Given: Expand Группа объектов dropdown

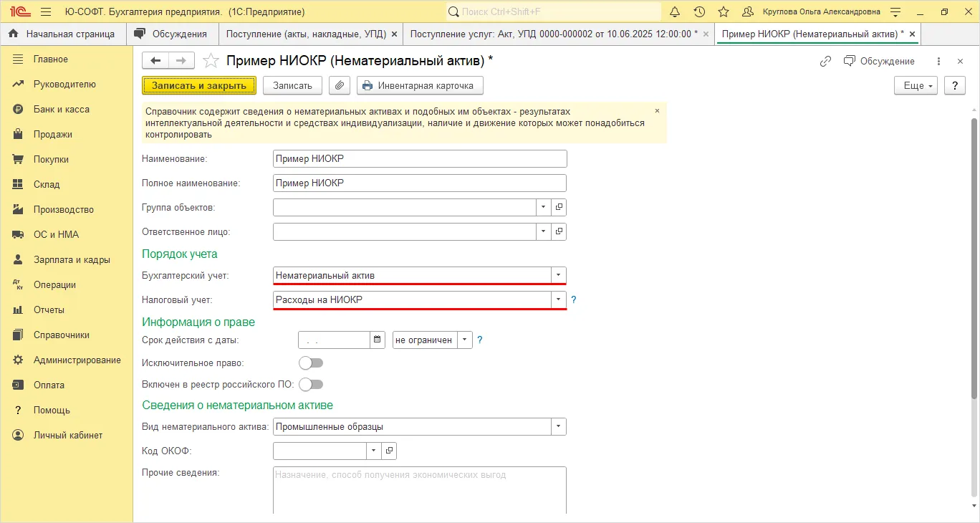Looking at the screenshot, I should [x=544, y=207].
